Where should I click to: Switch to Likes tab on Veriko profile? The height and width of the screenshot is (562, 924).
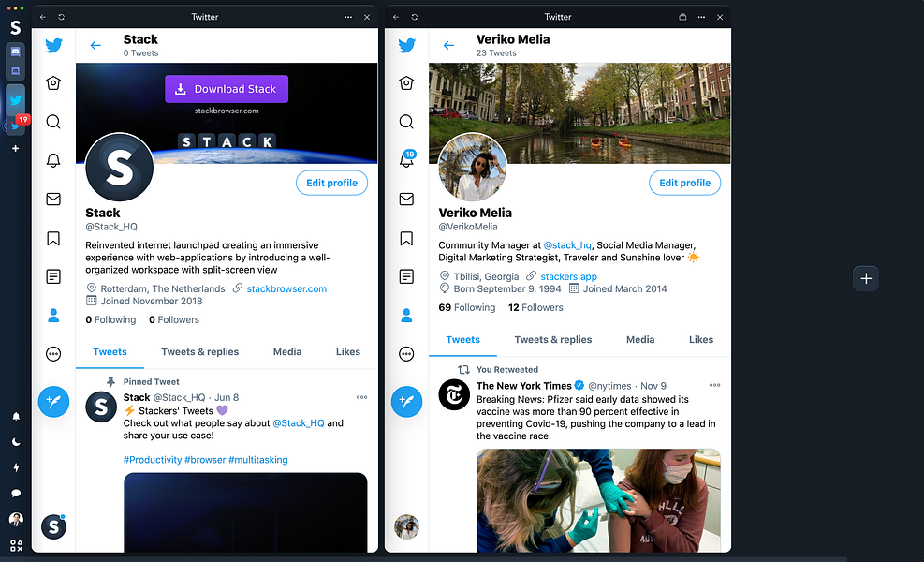click(x=700, y=340)
